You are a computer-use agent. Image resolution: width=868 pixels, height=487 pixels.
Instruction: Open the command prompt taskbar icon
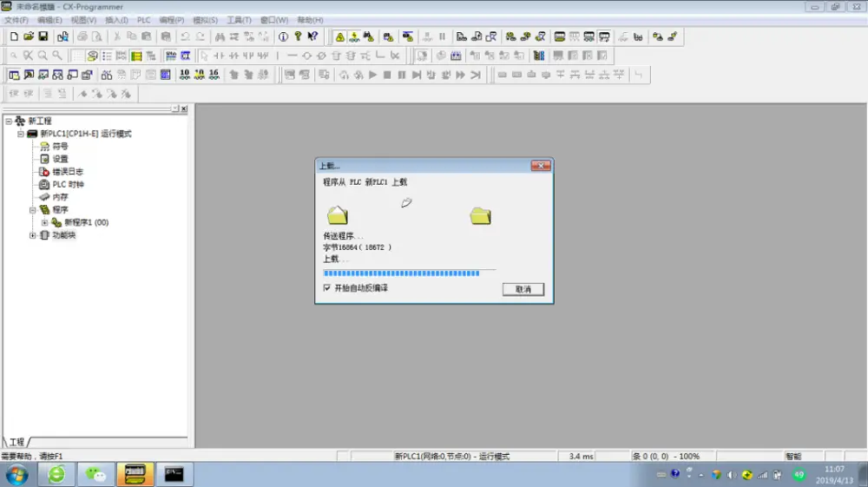coord(174,474)
